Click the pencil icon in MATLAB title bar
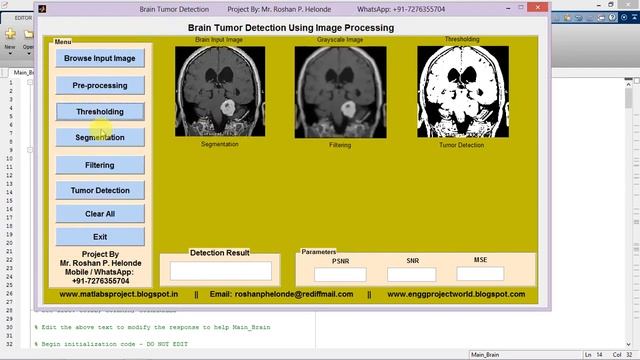The height and width of the screenshot is (360, 640). click(4, 4)
